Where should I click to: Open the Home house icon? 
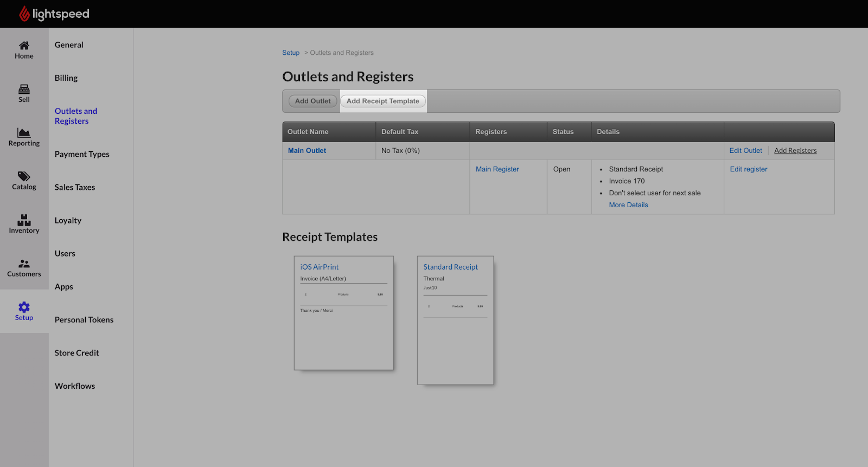tap(24, 46)
